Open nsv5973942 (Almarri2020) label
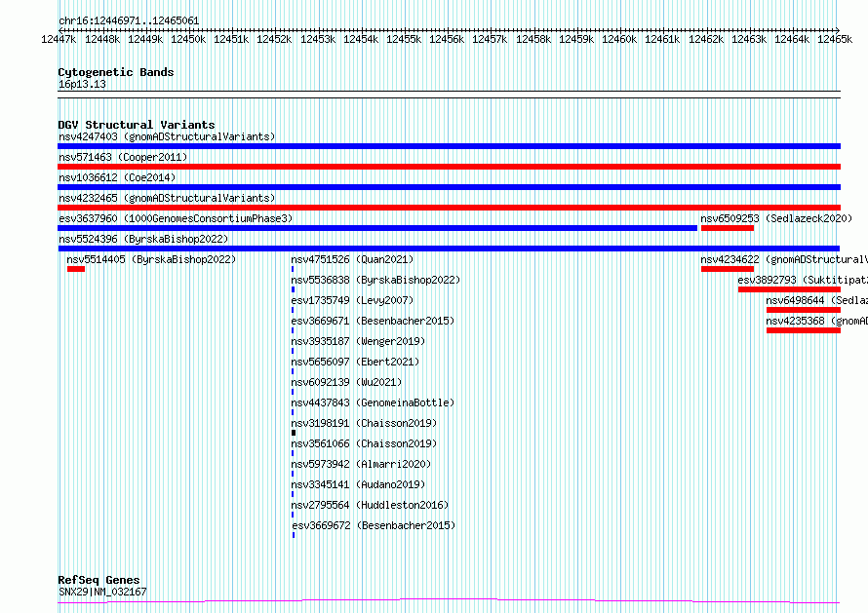 [361, 464]
